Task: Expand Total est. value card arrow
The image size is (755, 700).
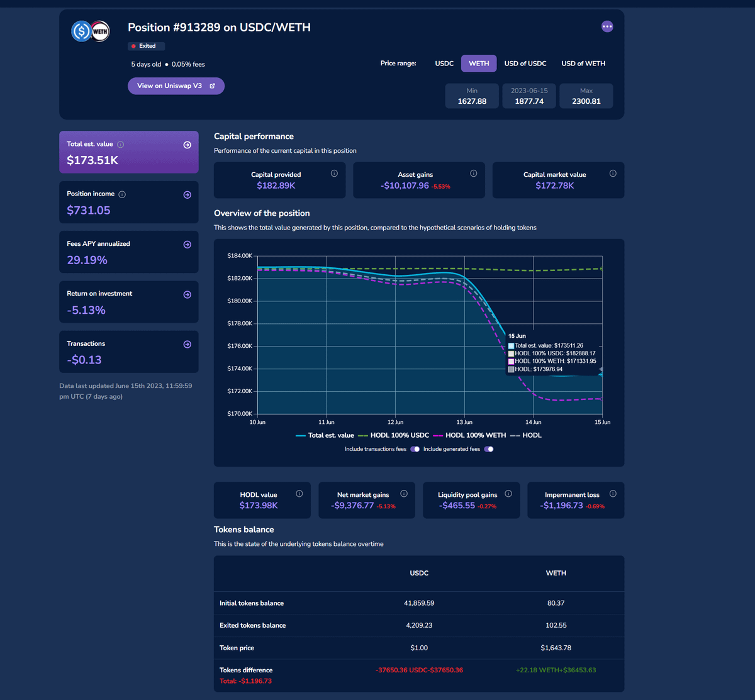Action: [187, 145]
